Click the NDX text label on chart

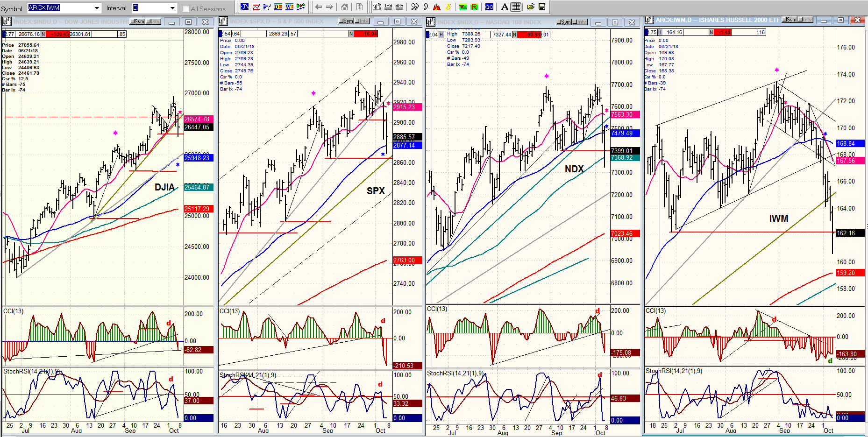click(574, 169)
